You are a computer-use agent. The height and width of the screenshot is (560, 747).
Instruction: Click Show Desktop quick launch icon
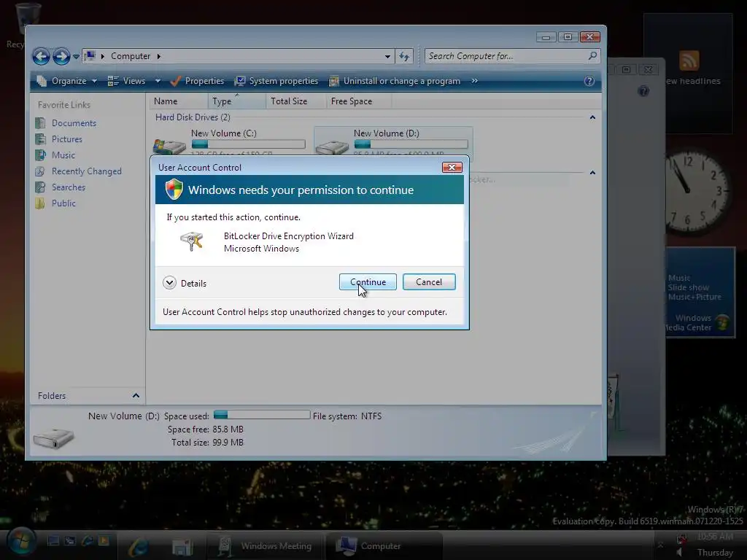coord(53,540)
